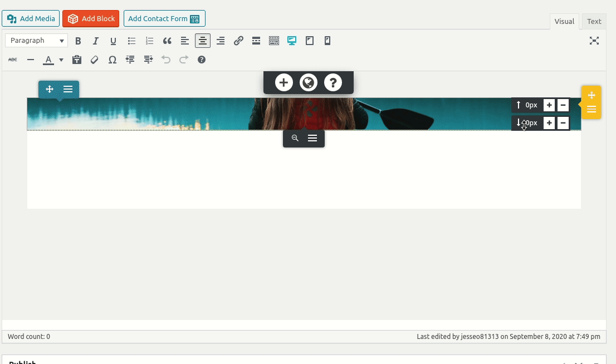
Task: Toggle the toolbar kitchen sink
Action: [274, 41]
